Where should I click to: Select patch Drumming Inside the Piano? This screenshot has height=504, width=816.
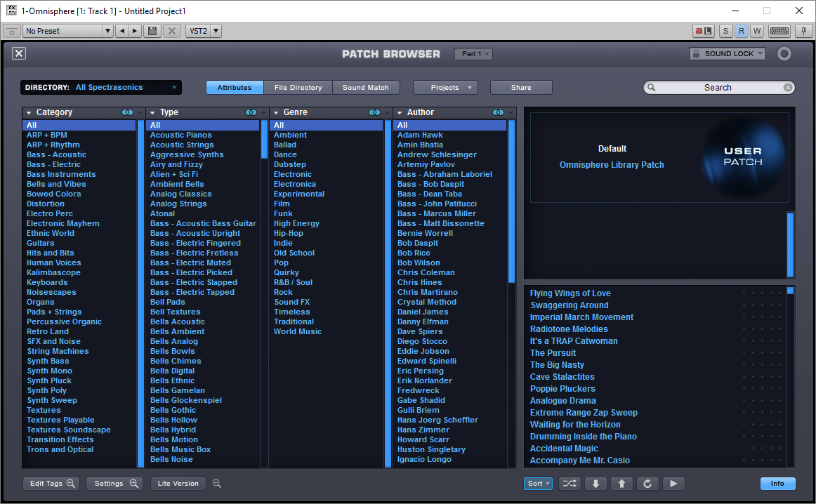(x=584, y=437)
